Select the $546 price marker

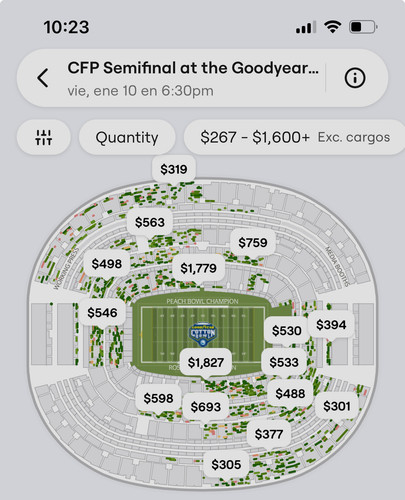click(x=102, y=313)
